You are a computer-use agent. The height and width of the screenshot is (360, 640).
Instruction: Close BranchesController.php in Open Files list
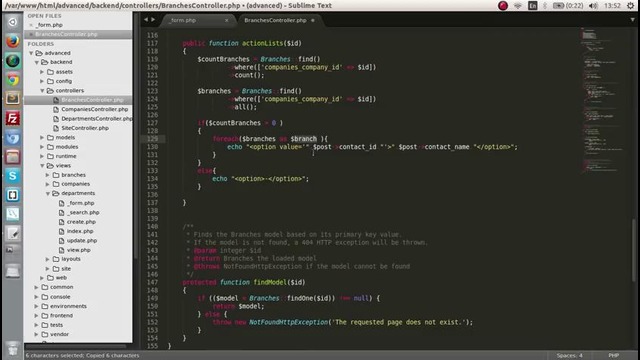tap(31, 34)
